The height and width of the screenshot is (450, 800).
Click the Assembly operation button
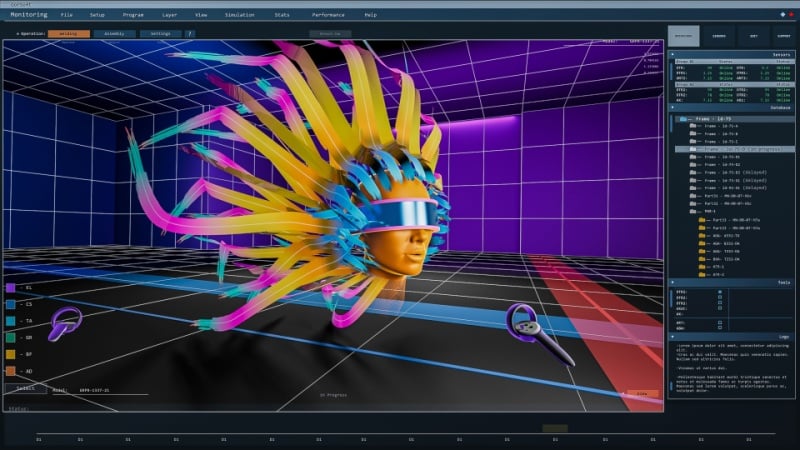click(x=114, y=33)
